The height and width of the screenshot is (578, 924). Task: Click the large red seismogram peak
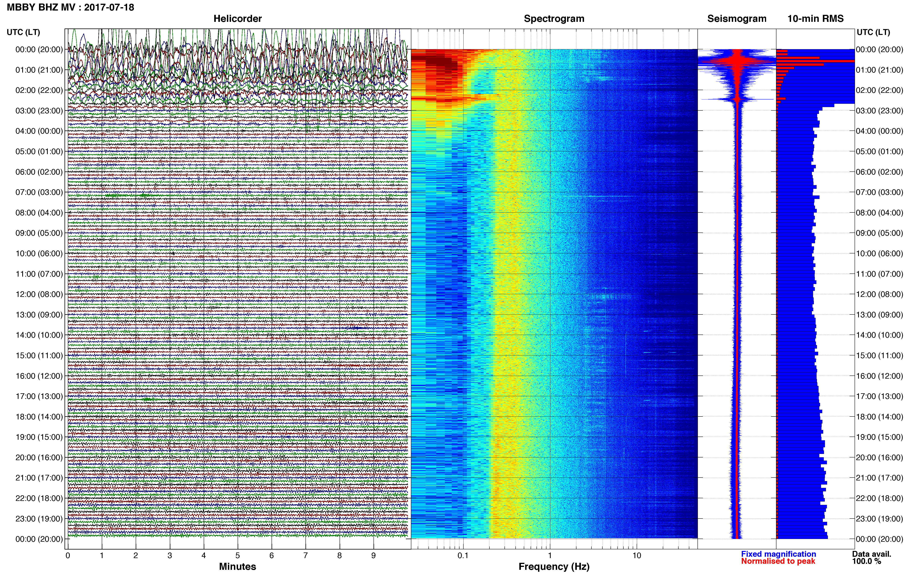[737, 61]
